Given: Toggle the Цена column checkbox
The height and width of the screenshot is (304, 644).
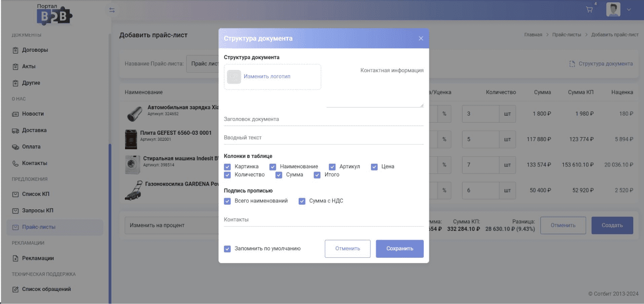Looking at the screenshot, I should tap(374, 166).
